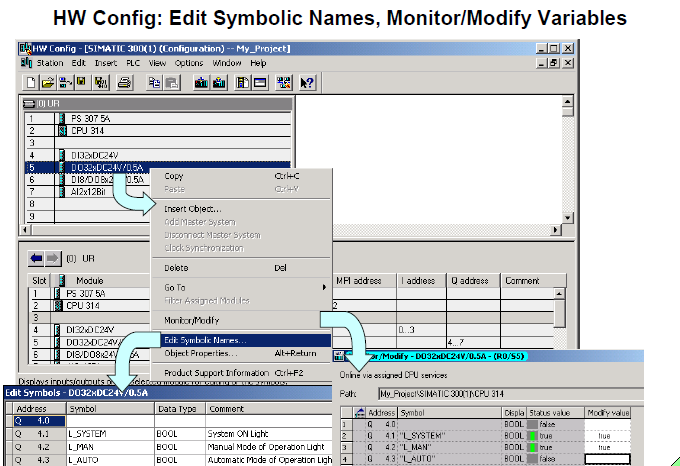Click the Comment column header in slot table
The width and height of the screenshot is (680, 466).
click(533, 280)
